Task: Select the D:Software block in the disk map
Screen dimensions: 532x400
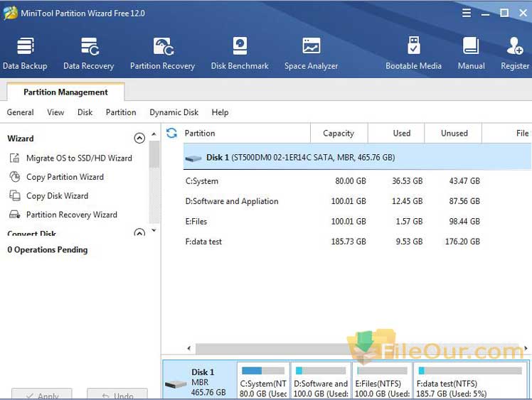Action: point(321,380)
